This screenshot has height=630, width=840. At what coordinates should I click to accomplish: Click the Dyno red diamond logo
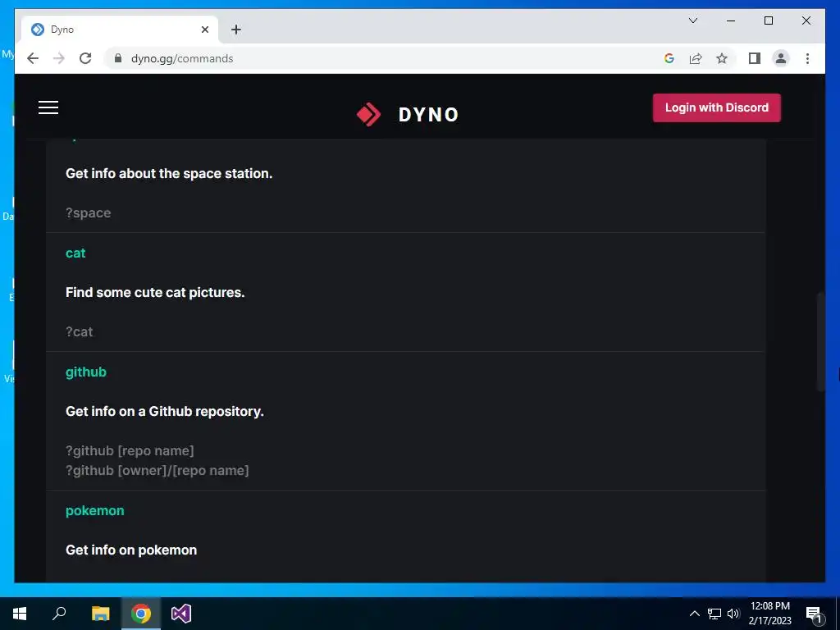pyautogui.click(x=368, y=114)
